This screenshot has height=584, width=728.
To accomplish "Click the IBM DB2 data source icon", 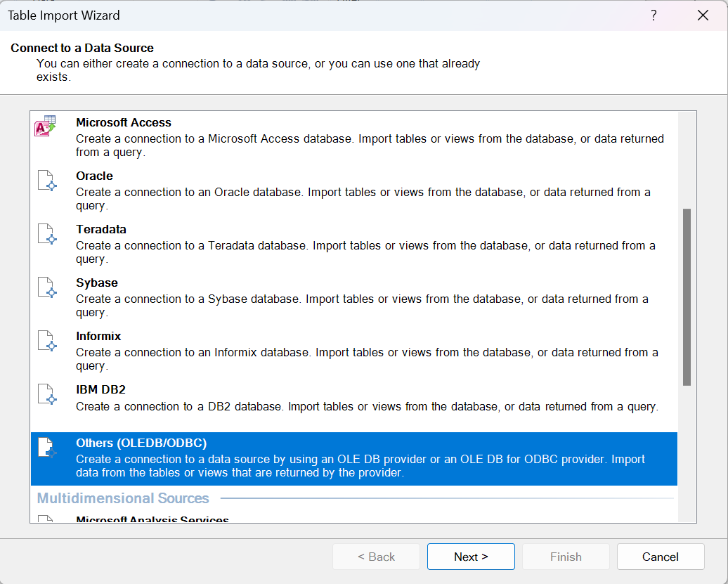I will pyautogui.click(x=47, y=394).
